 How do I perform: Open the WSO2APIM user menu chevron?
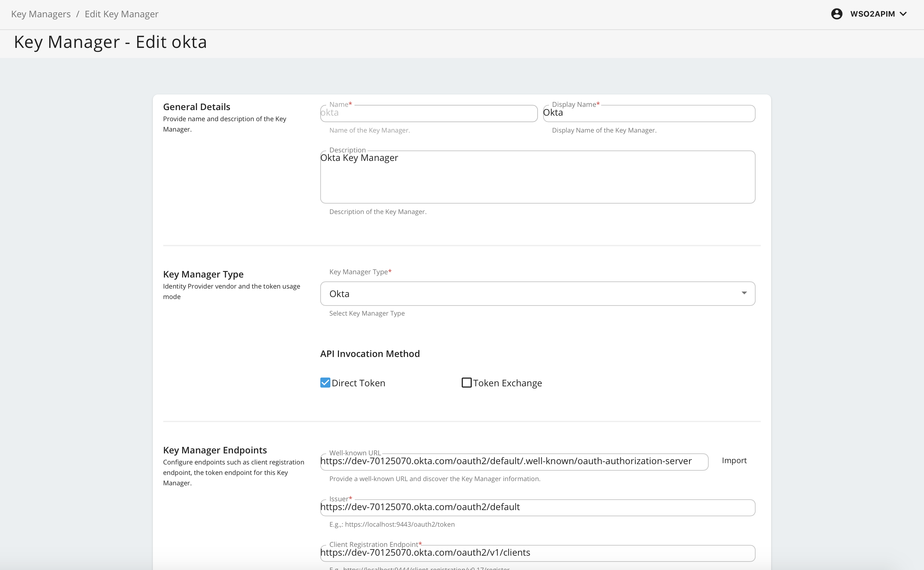pyautogui.click(x=904, y=14)
